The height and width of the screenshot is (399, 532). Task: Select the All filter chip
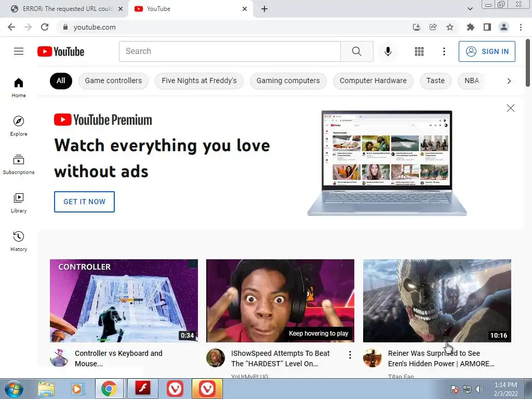61,81
